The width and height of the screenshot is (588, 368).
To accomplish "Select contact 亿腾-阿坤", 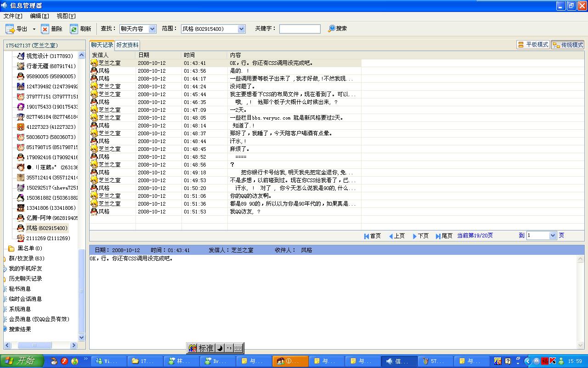I will [x=52, y=218].
